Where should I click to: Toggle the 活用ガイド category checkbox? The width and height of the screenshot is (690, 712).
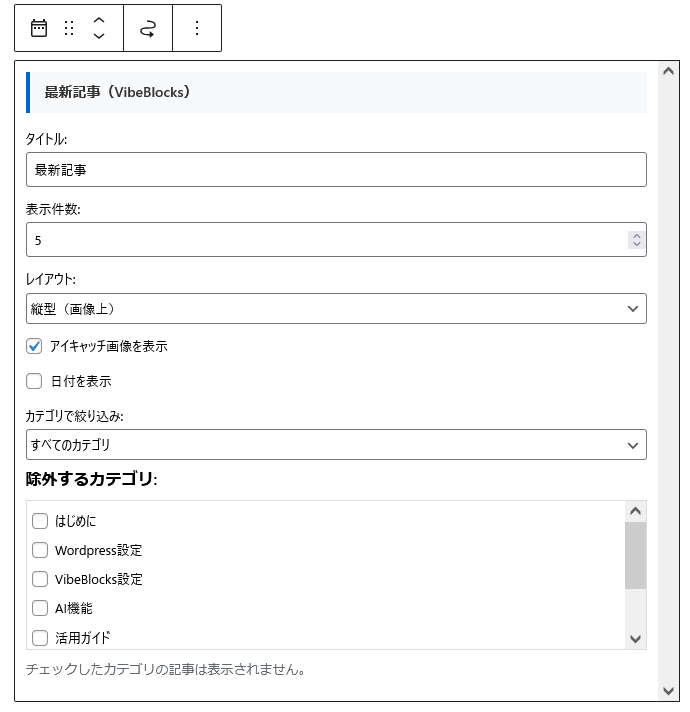[40, 637]
